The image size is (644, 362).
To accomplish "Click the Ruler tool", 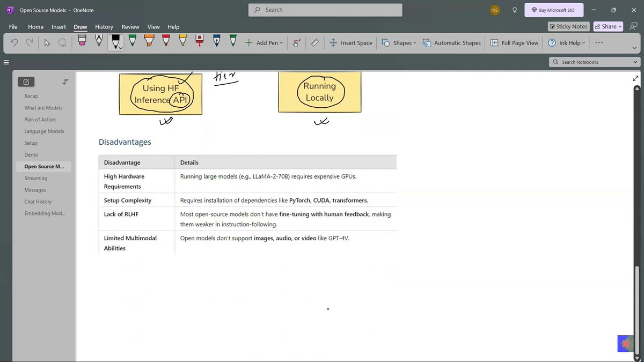I will 315,43.
